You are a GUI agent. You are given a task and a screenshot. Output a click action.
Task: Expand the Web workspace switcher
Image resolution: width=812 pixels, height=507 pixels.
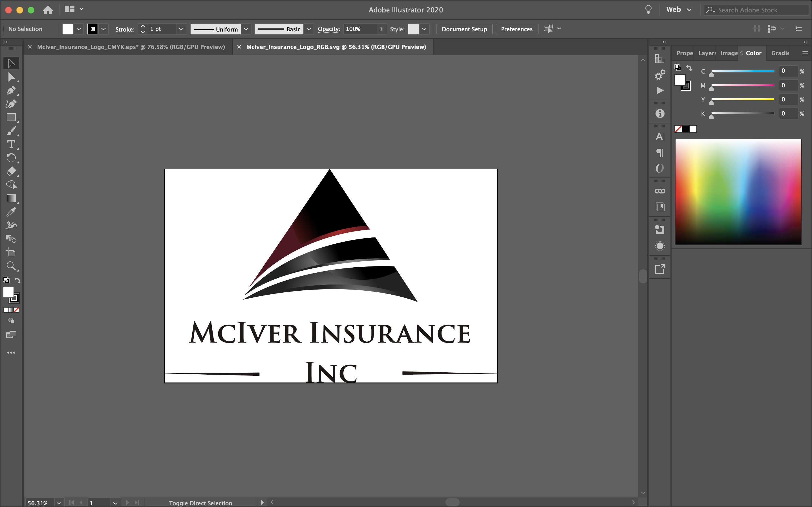(x=689, y=10)
